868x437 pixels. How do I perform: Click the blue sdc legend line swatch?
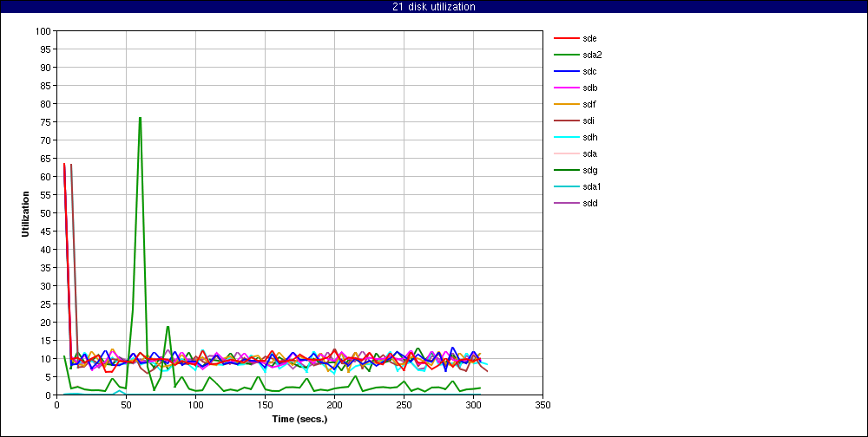(566, 72)
